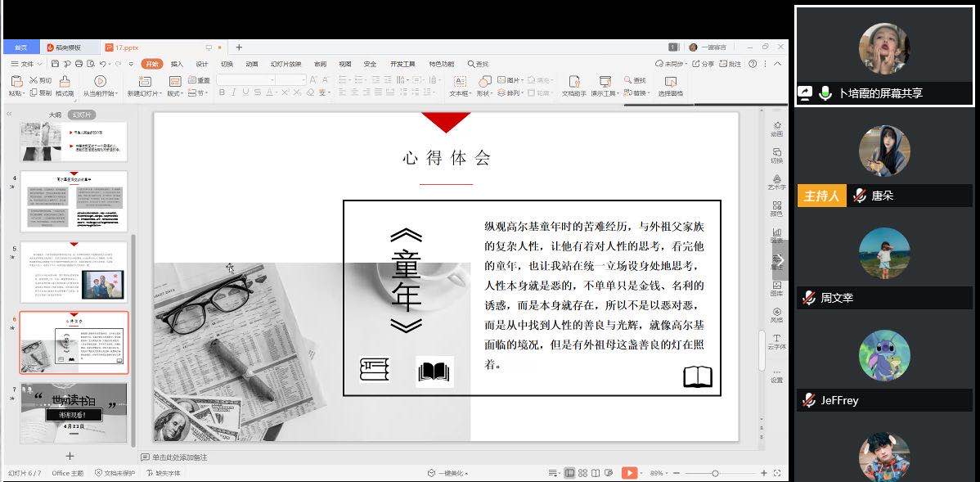The width and height of the screenshot is (980, 482).
Task: Open the Insert (插入) ribbon tab
Action: tap(177, 64)
